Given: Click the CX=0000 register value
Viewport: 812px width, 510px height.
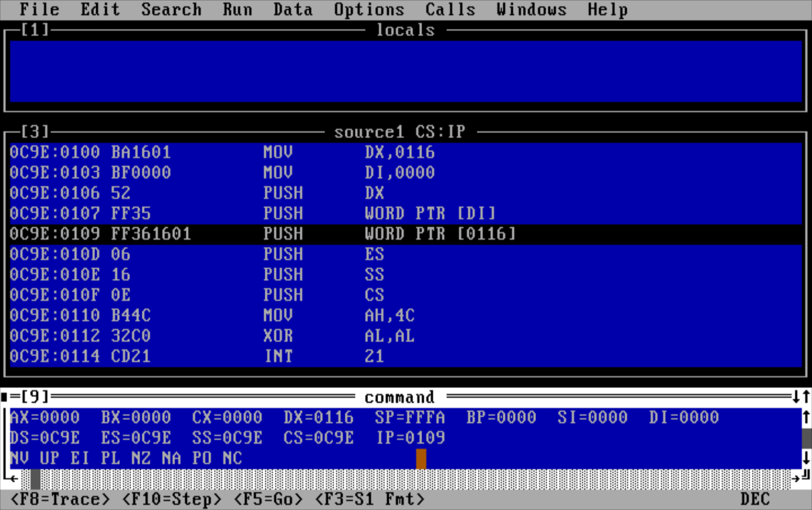Looking at the screenshot, I should (x=227, y=418).
